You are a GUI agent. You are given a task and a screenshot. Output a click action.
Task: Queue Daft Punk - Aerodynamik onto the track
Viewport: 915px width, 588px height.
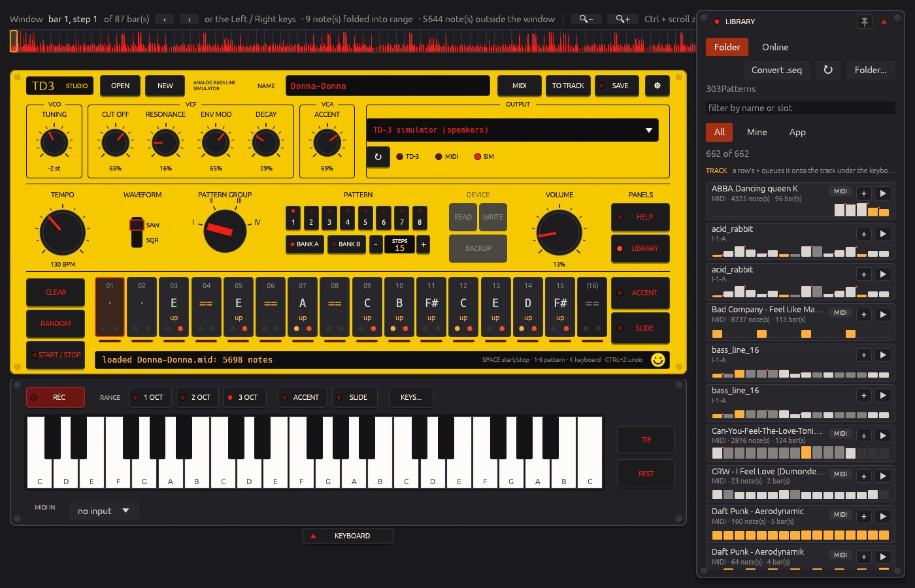[863, 557]
